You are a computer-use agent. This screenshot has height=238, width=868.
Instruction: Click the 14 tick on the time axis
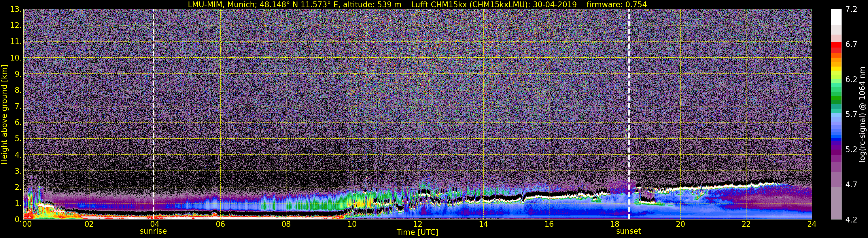(483, 224)
